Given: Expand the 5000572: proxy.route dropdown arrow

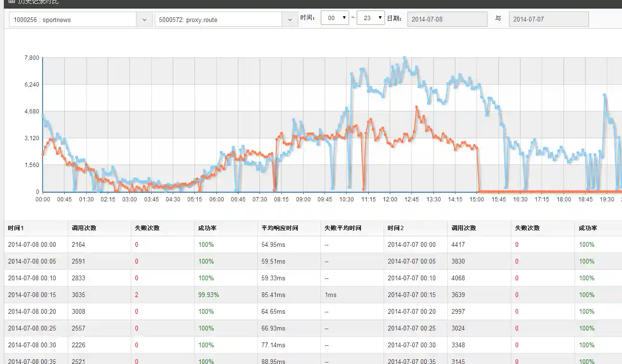Looking at the screenshot, I should pos(289,20).
